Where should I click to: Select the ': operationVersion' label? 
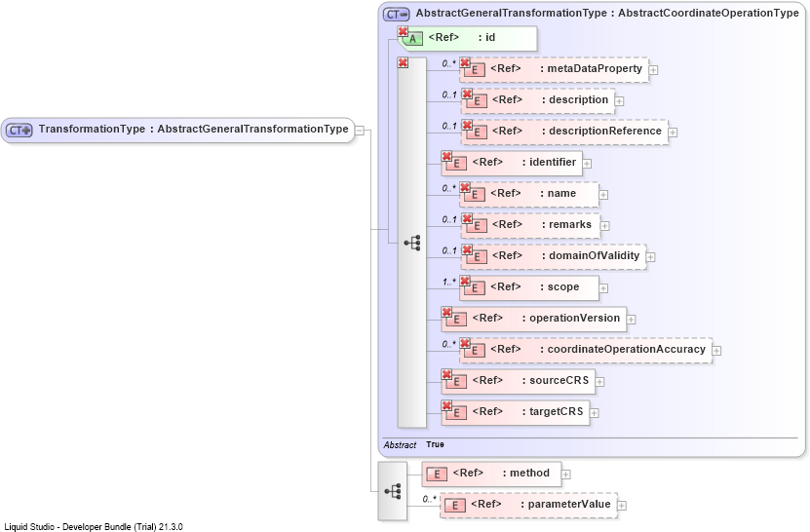click(x=571, y=319)
